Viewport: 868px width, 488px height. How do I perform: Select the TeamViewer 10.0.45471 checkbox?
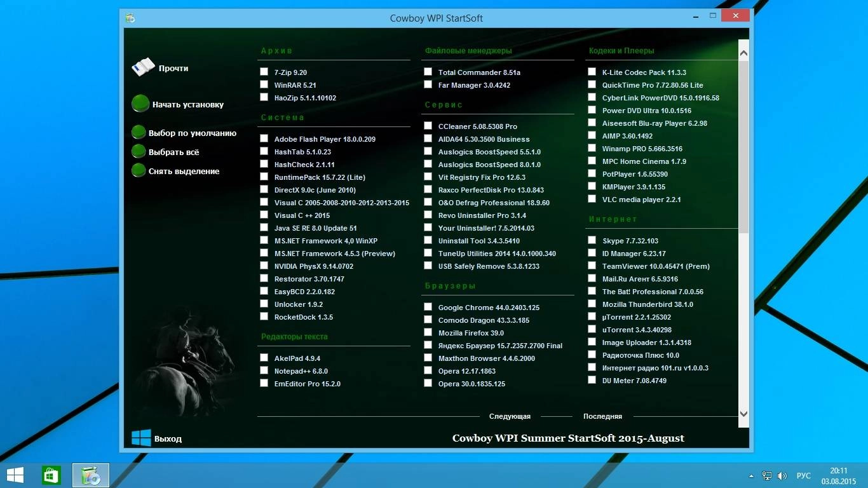point(592,266)
